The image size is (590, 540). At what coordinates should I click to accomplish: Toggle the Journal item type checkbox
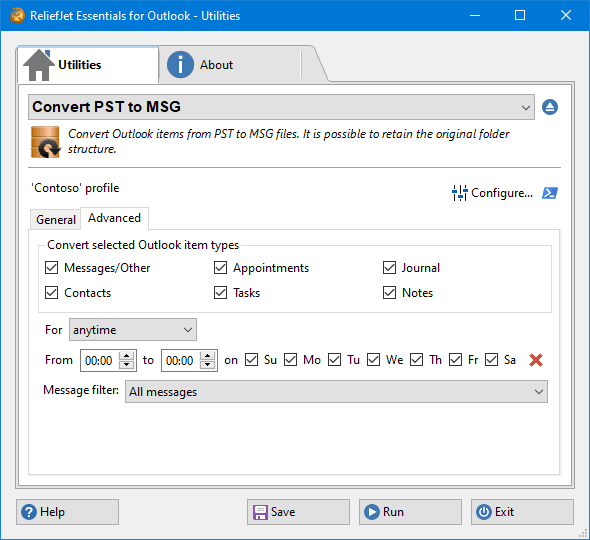pos(389,268)
